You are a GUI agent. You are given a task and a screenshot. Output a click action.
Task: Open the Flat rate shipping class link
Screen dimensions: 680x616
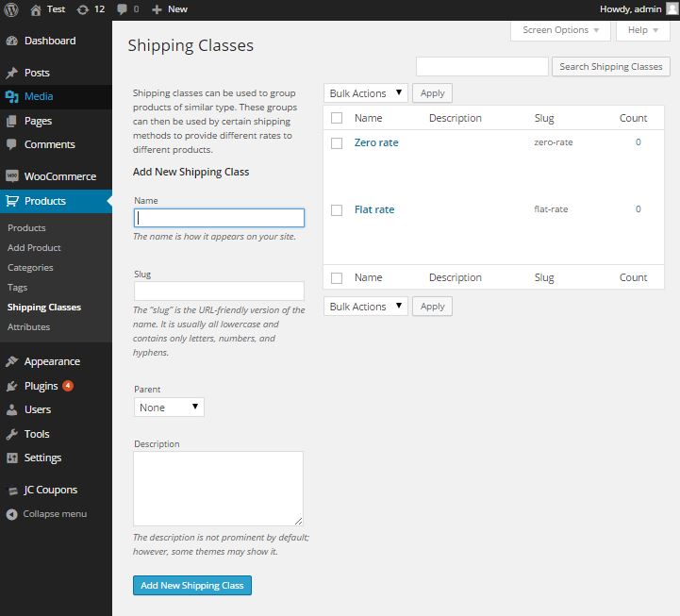pyautogui.click(x=374, y=209)
